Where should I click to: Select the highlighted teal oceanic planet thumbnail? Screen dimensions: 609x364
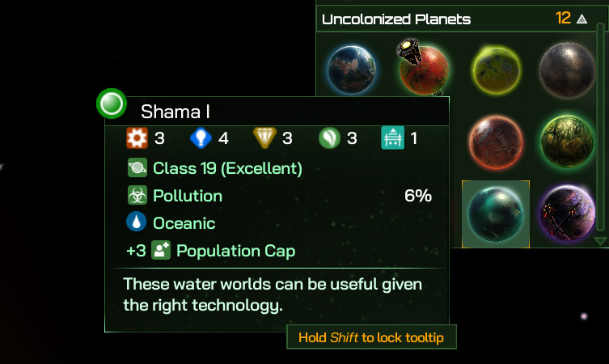(x=495, y=214)
